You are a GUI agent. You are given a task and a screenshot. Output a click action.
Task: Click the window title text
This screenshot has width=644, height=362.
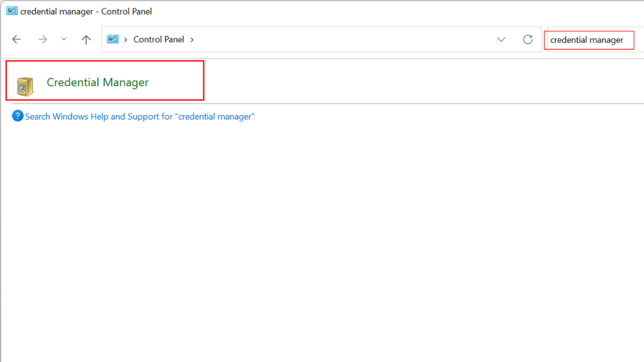pos(86,11)
